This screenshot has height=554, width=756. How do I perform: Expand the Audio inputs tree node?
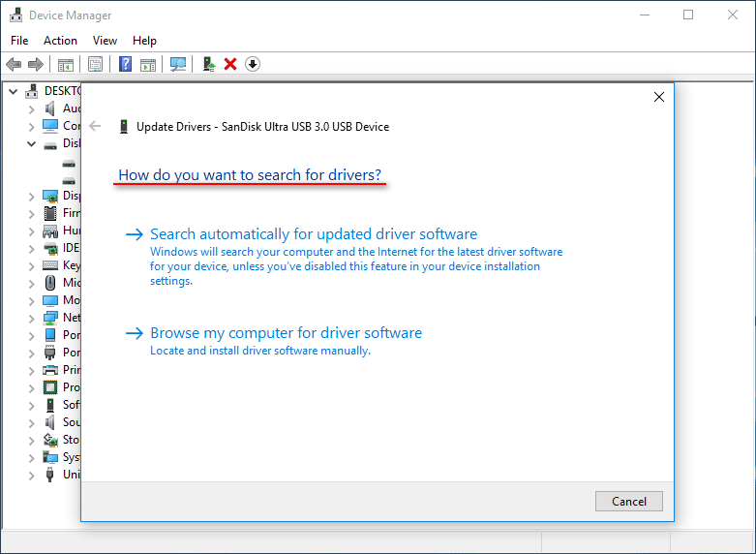click(31, 108)
